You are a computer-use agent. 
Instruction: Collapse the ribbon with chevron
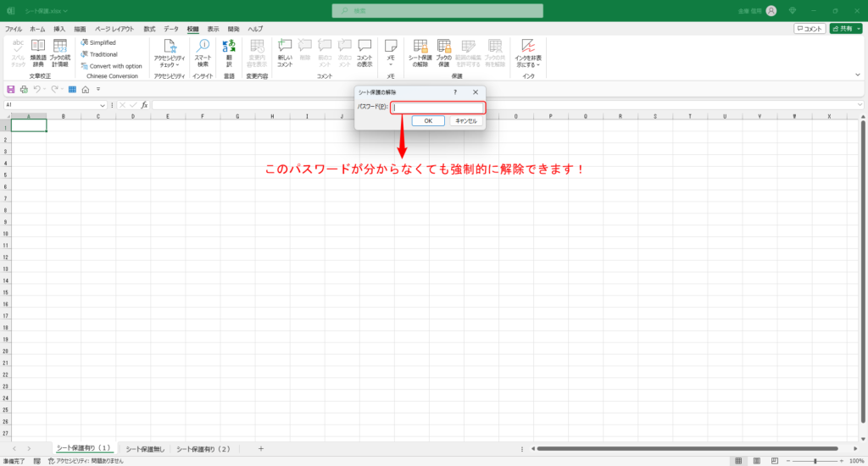(858, 75)
